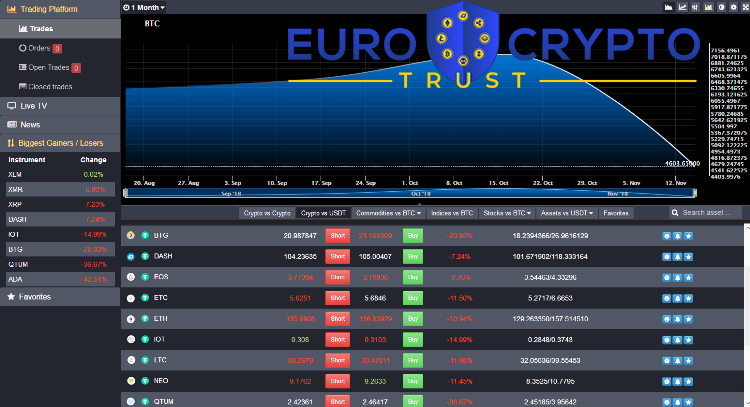The height and width of the screenshot is (407, 750).
Task: Select ADA in losers list
Action: [x=60, y=279]
